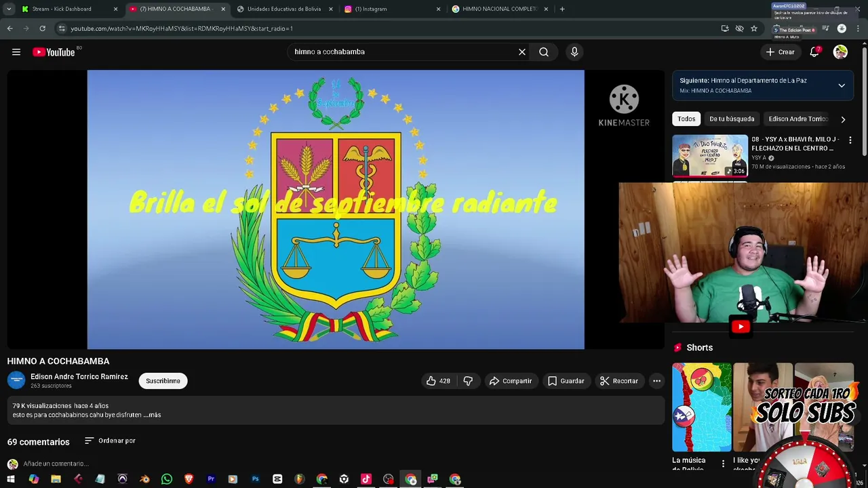Open more actions menu beside Recortar
Image resolution: width=868 pixels, height=488 pixels.
[656, 381]
